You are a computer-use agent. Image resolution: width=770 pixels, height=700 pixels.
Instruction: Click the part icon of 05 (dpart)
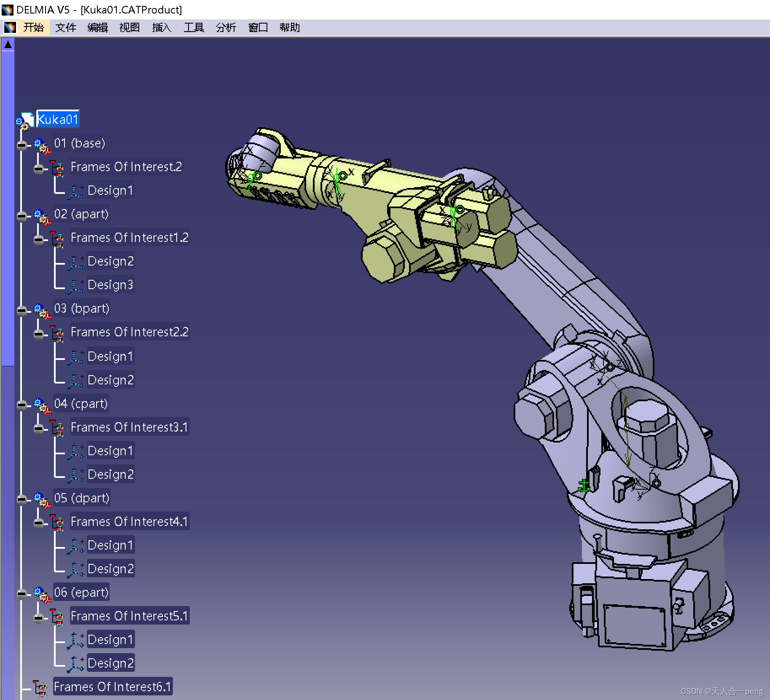[x=43, y=500]
